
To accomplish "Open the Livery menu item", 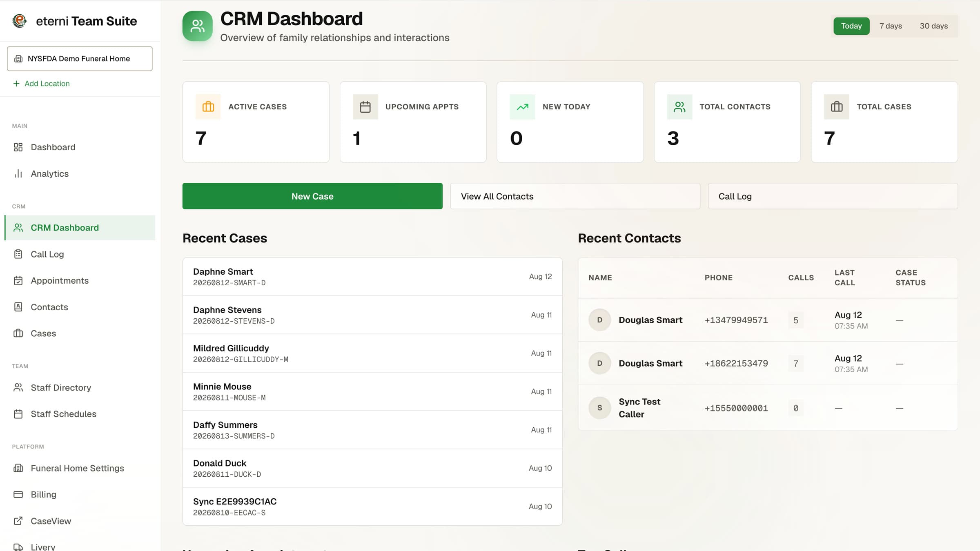I will [x=80, y=546].
